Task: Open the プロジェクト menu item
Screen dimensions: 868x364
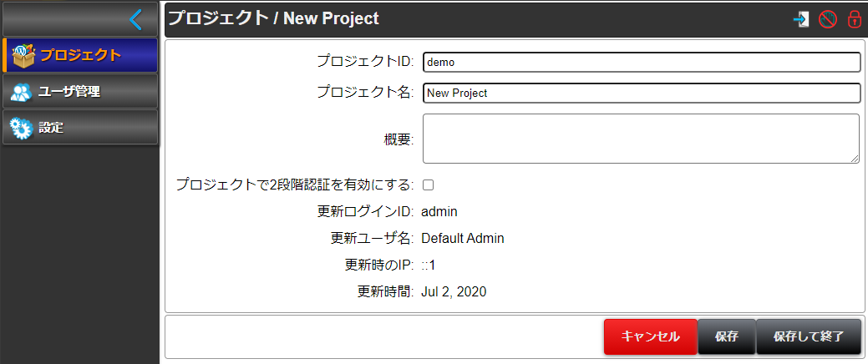Action: pos(79,55)
